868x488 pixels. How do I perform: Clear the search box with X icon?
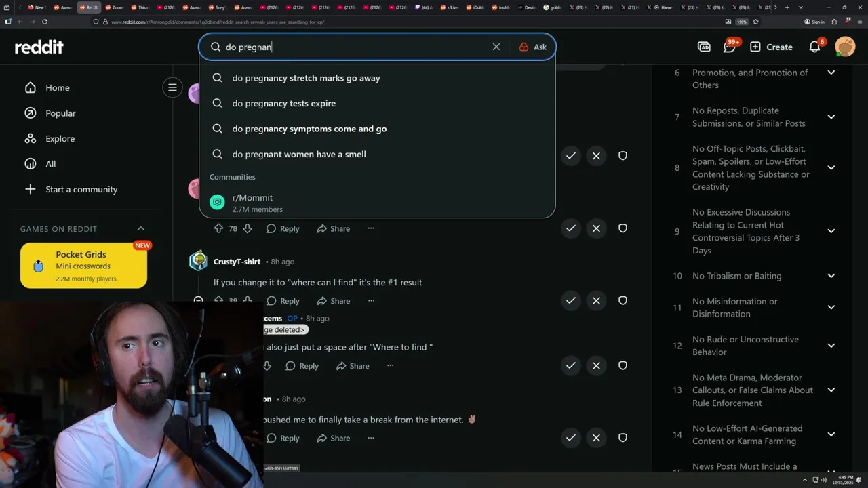pos(496,47)
